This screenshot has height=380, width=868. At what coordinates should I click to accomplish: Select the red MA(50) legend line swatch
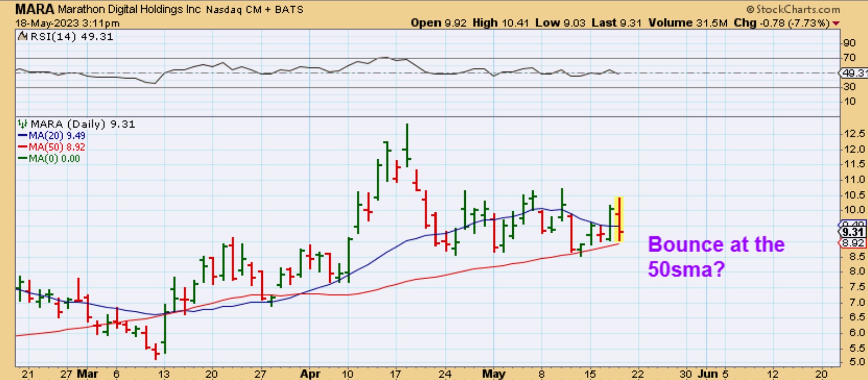pyautogui.click(x=22, y=147)
